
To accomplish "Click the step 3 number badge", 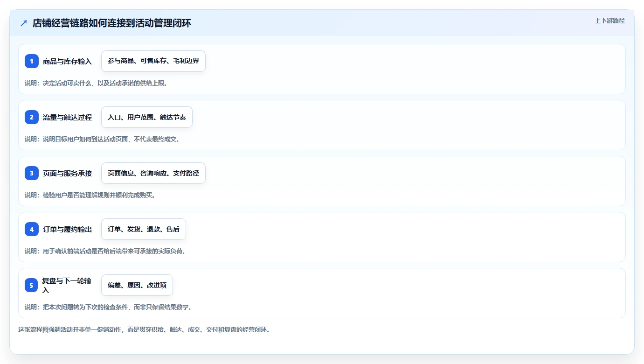I will [32, 173].
